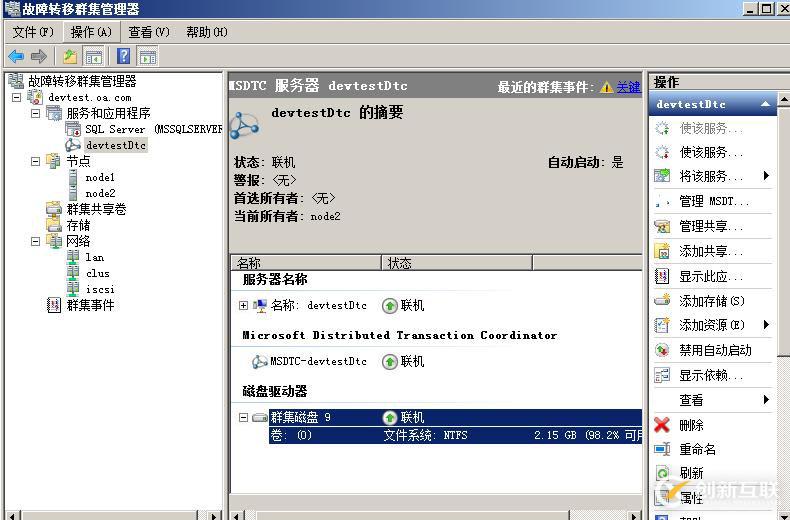The height and width of the screenshot is (520, 790).
Task: Click the Back arrow toolbar icon
Action: point(16,56)
